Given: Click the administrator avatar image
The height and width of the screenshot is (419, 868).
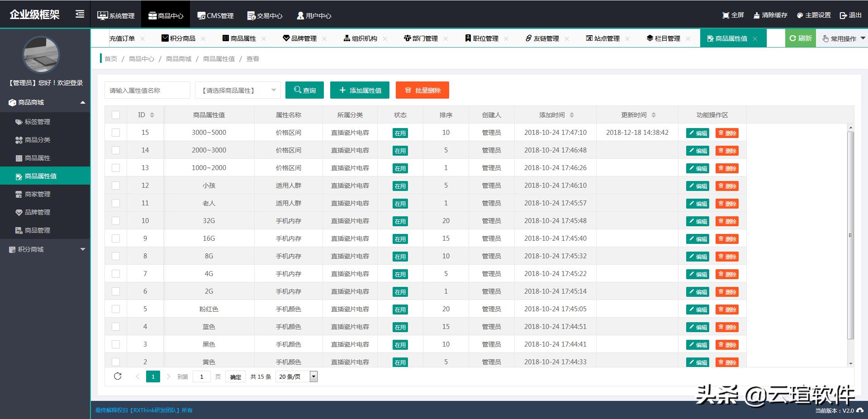Looking at the screenshot, I should [41, 55].
